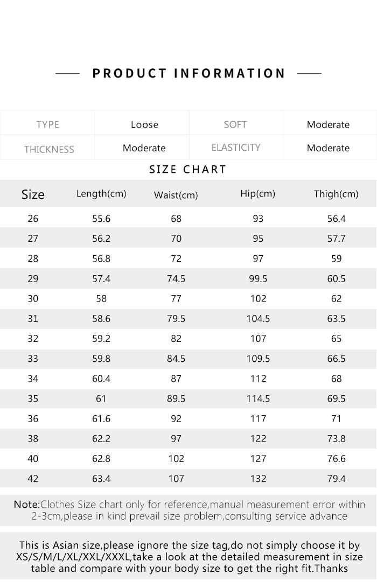The image size is (377, 588).
Task: Click the ELASTICITY label cell
Action: pyautogui.click(x=236, y=148)
